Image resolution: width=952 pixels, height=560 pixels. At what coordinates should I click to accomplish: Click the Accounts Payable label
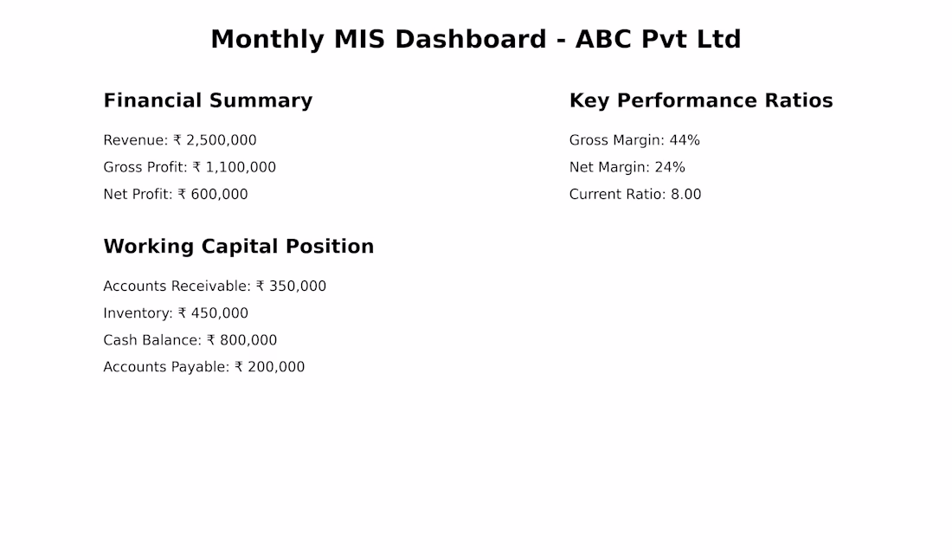coord(165,367)
